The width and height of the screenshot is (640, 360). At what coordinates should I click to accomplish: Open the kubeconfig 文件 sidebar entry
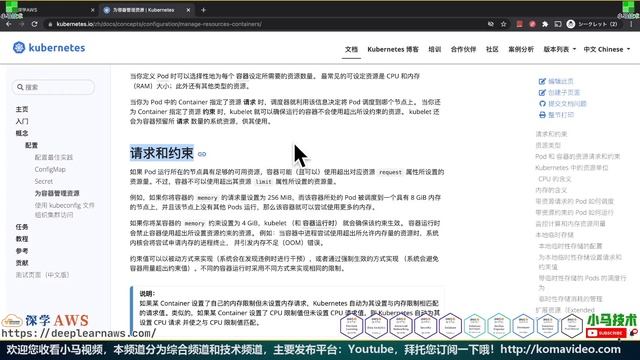(x=64, y=210)
